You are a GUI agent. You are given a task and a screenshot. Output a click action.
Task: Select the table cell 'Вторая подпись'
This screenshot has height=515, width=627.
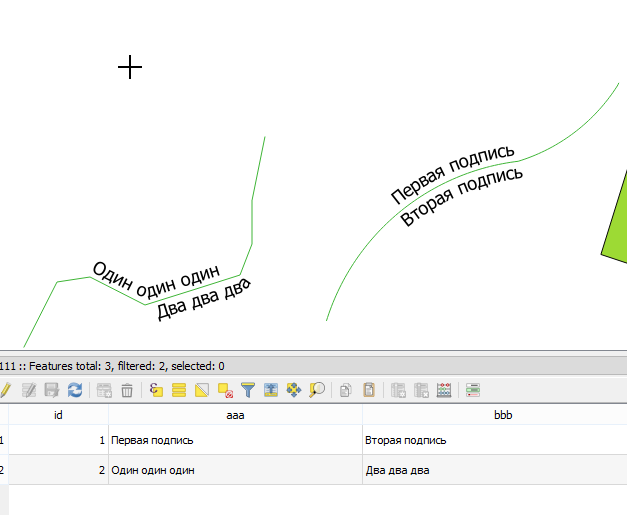(495, 440)
